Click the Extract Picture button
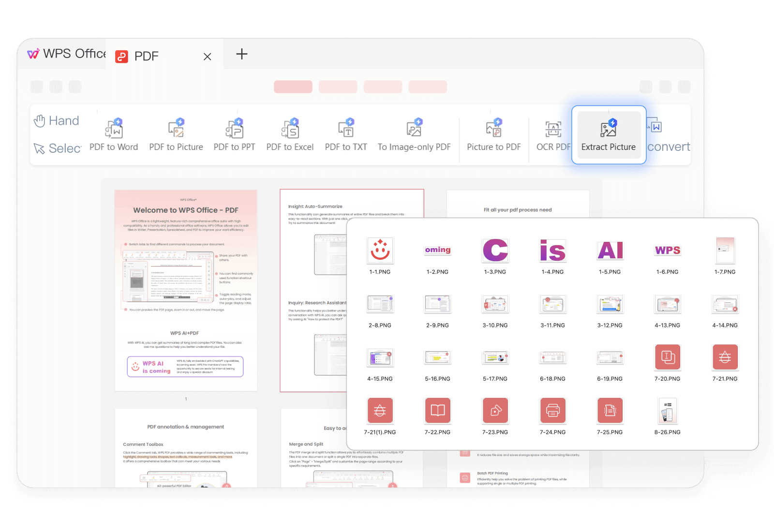This screenshot has width=774, height=532. tap(609, 135)
